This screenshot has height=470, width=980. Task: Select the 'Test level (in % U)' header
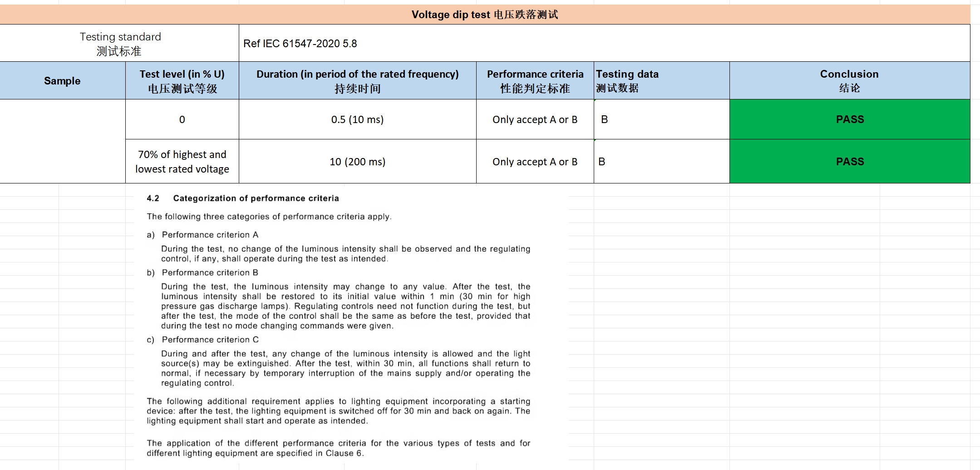(x=182, y=80)
